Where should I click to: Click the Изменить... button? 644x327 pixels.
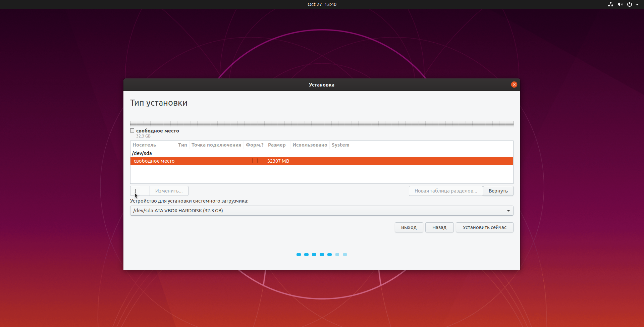(169, 191)
